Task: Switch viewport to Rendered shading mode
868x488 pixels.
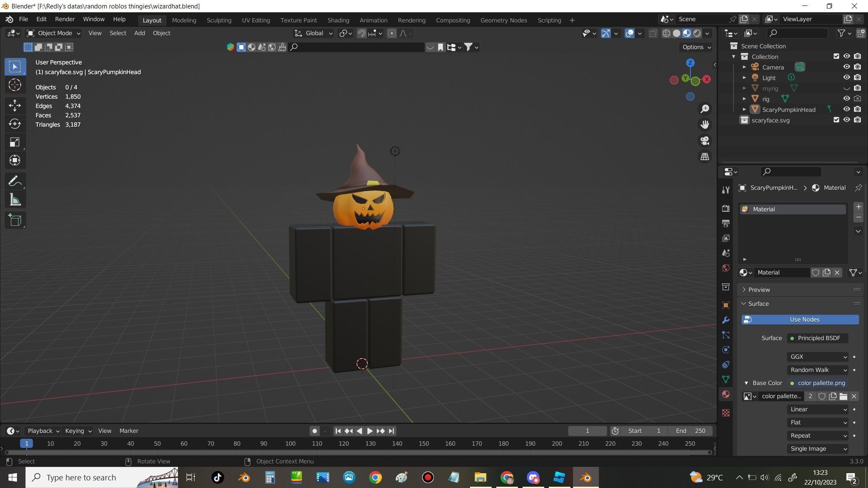Action: coord(696,33)
